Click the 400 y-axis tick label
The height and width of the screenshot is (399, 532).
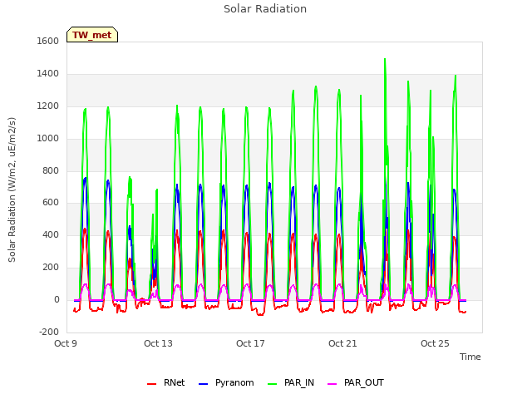tap(51, 234)
